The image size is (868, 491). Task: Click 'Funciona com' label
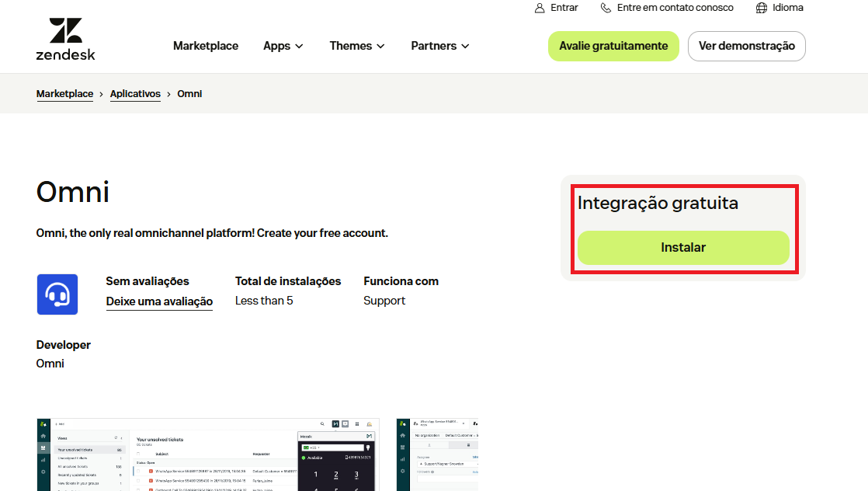[x=401, y=281]
